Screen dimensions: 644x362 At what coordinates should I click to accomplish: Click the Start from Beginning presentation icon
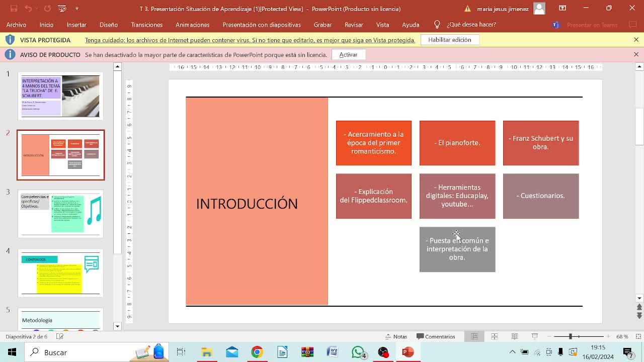(x=62, y=9)
